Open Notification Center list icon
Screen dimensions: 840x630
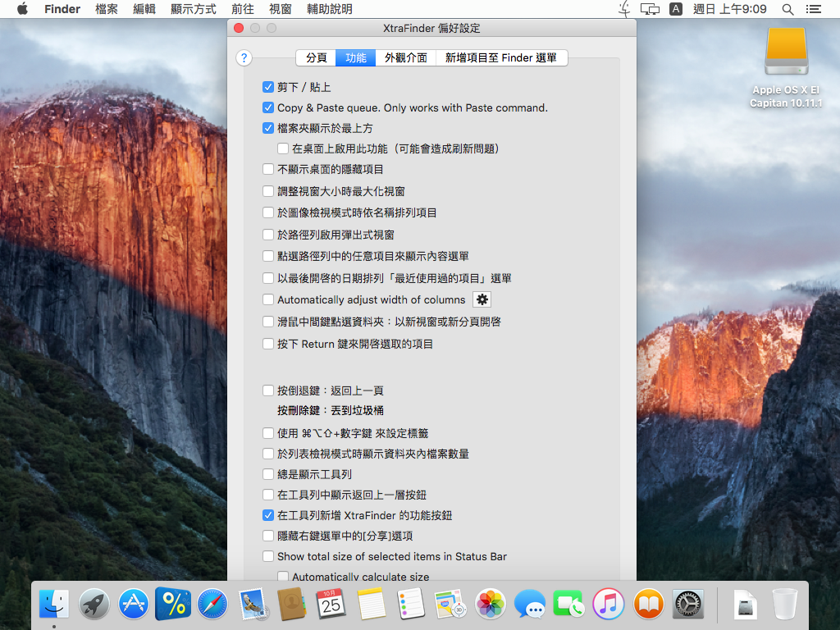click(x=814, y=9)
